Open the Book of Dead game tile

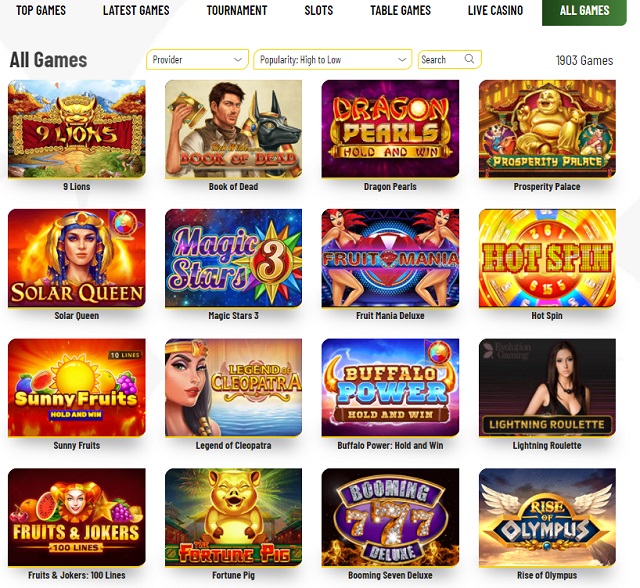tap(233, 129)
